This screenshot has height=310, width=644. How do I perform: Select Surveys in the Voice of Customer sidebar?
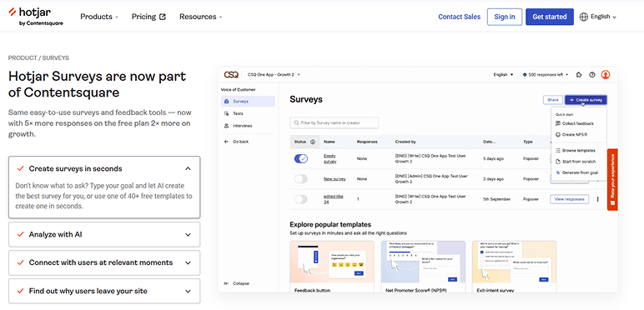pyautogui.click(x=248, y=102)
